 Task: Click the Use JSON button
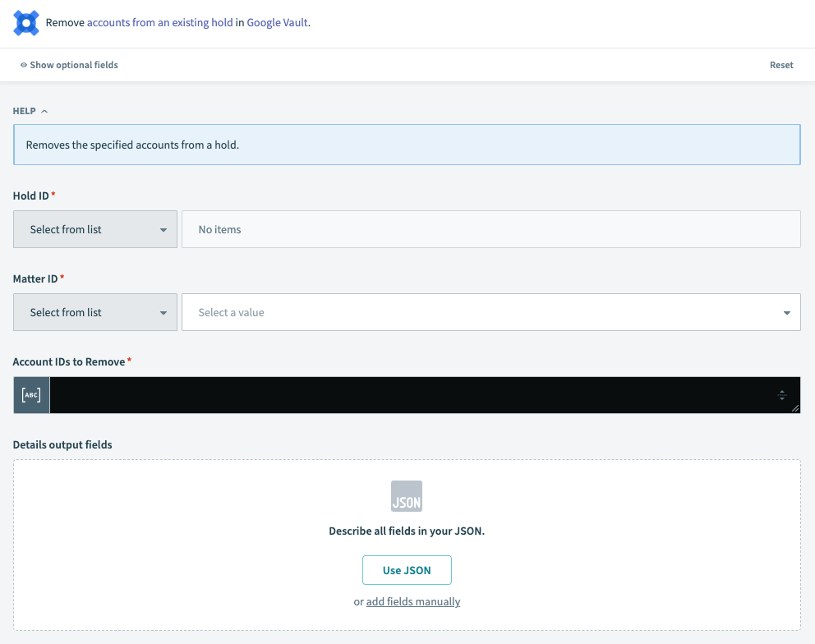(407, 569)
